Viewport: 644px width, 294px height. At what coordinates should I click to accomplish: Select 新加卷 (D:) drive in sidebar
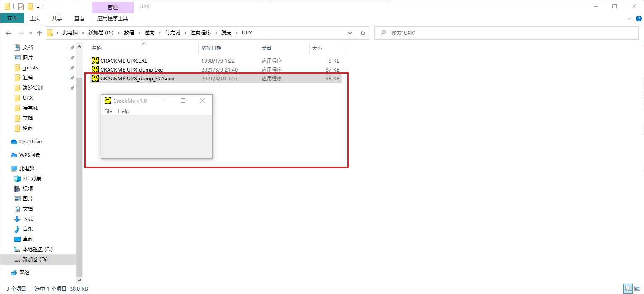35,260
